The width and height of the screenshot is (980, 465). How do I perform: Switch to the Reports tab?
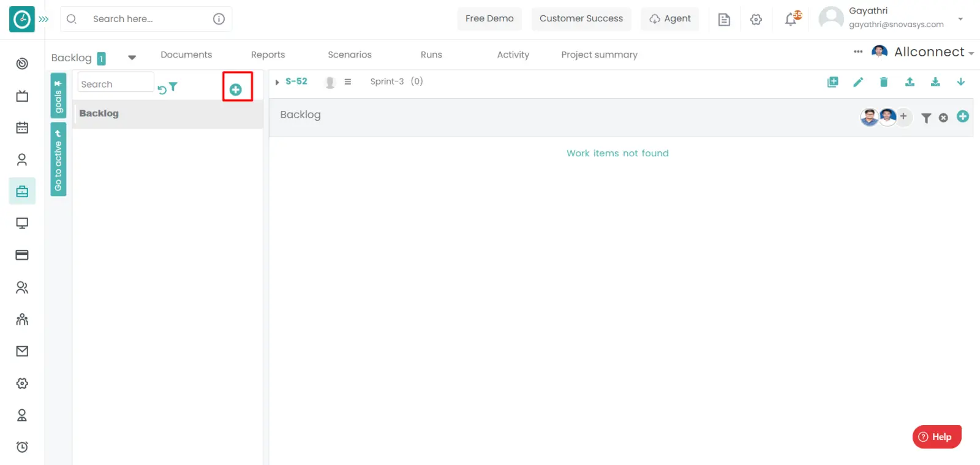tap(268, 55)
